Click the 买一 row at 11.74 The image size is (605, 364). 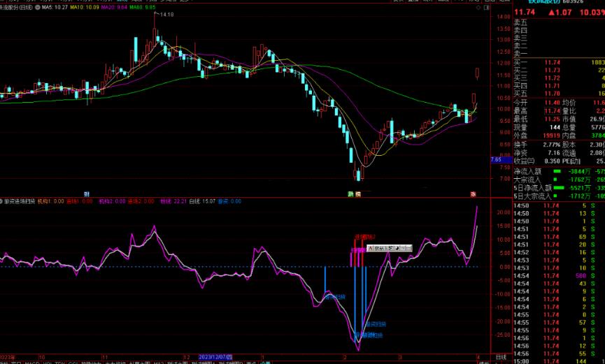tap(559, 62)
